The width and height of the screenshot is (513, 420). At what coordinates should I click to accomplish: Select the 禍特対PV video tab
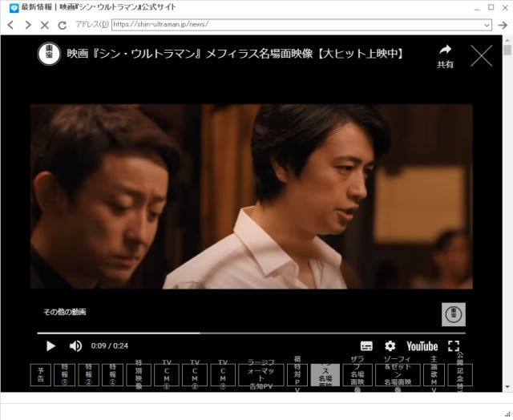(x=297, y=375)
